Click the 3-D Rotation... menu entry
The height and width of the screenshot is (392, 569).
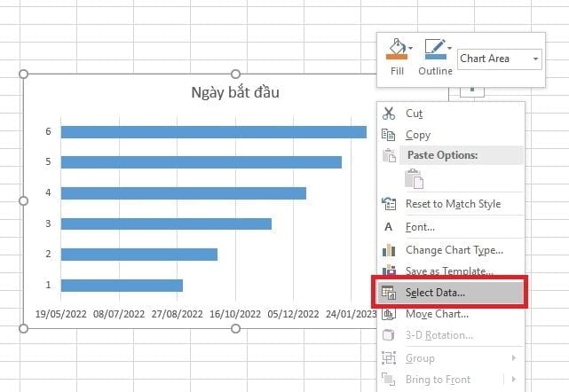pos(439,335)
